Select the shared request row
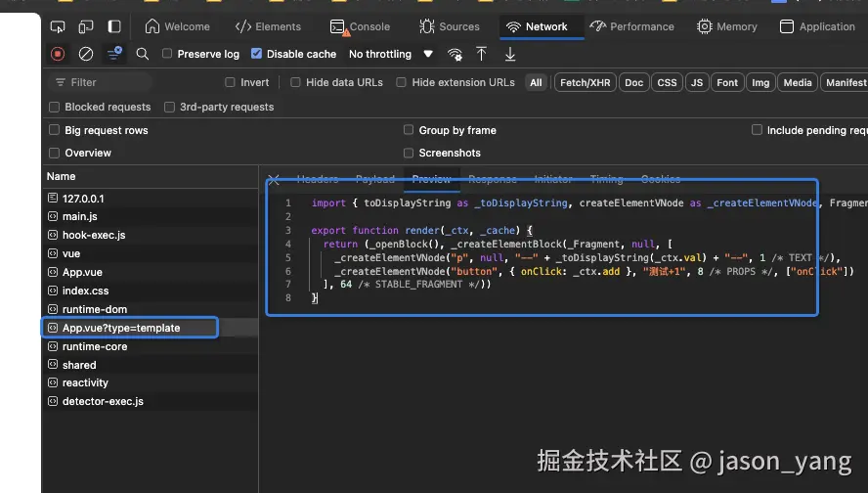This screenshot has height=493, width=868. click(x=150, y=365)
